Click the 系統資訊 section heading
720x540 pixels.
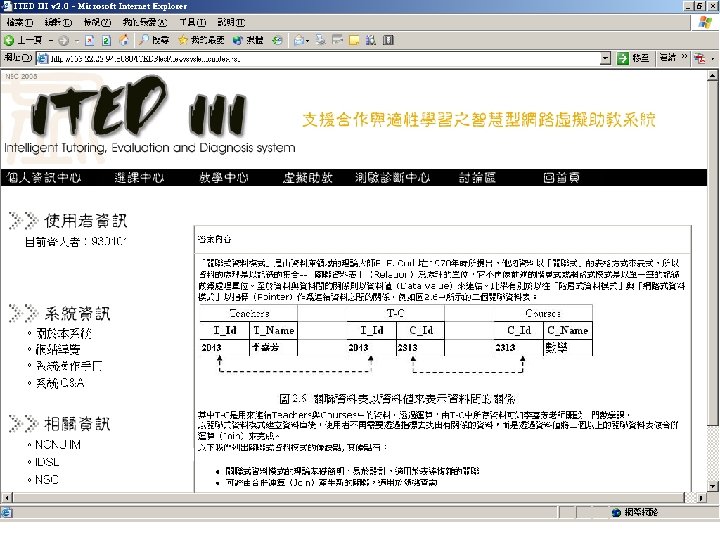point(77,314)
